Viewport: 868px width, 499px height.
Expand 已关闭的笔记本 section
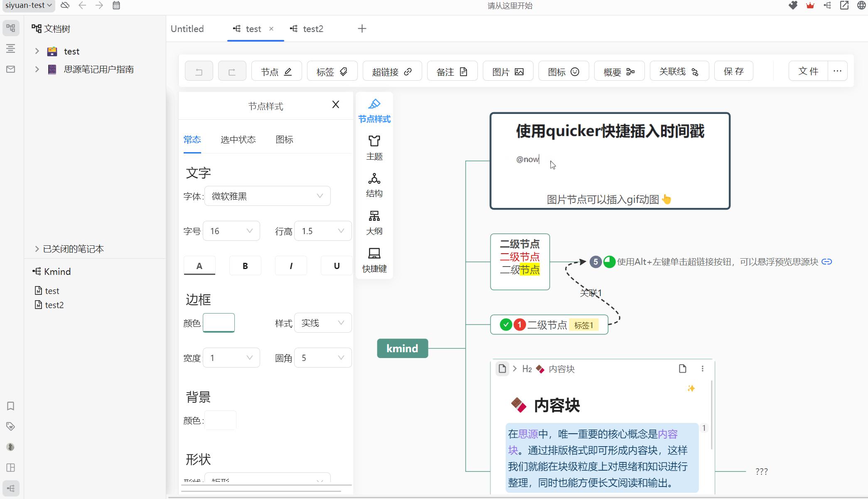[37, 249]
